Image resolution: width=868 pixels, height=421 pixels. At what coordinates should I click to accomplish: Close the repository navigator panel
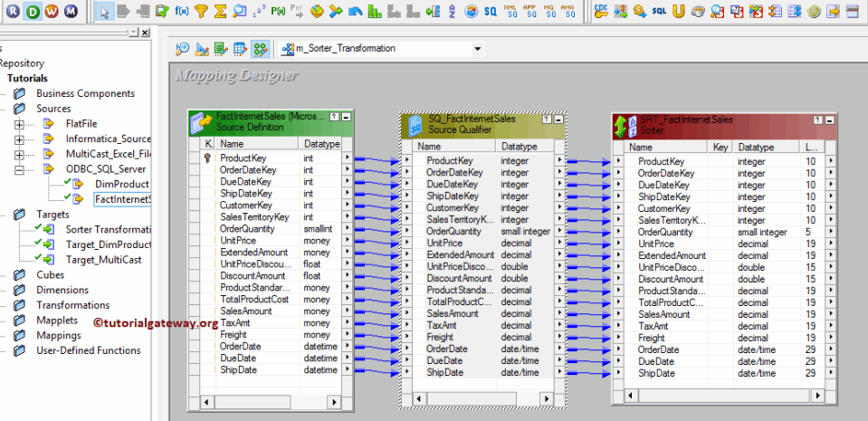145,33
